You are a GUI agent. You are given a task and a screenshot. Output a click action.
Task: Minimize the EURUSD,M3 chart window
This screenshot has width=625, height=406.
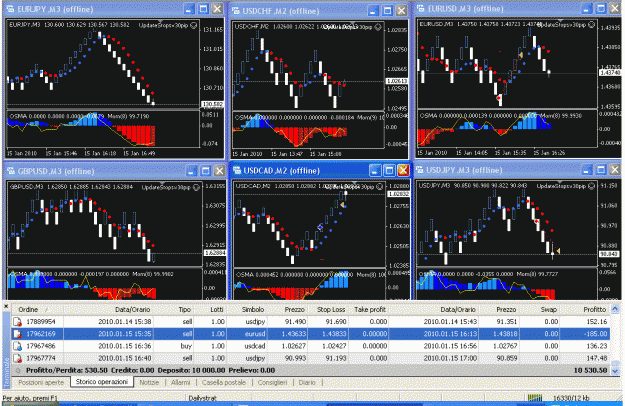pyautogui.click(x=587, y=8)
